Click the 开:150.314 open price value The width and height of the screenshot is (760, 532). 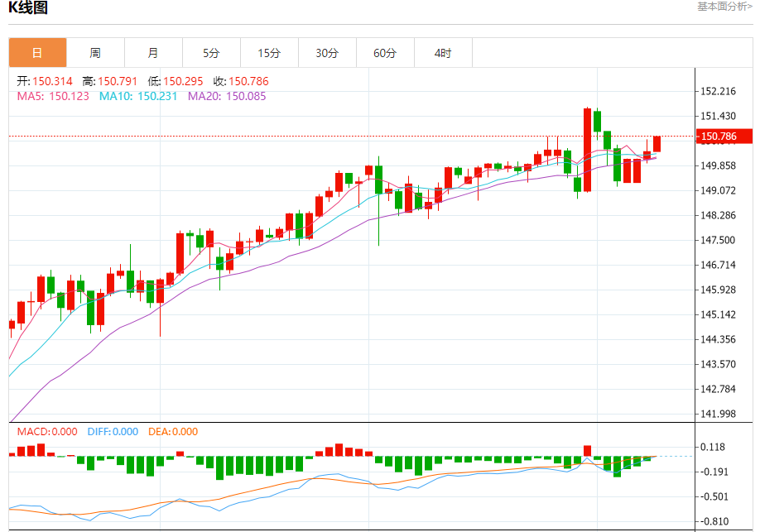tap(45, 81)
